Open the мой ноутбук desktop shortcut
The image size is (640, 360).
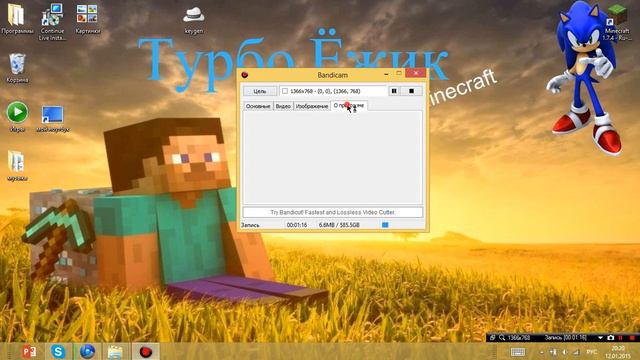[x=52, y=118]
